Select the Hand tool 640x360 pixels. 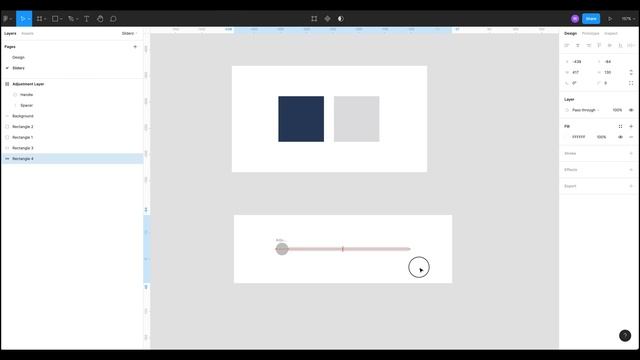coord(100,19)
